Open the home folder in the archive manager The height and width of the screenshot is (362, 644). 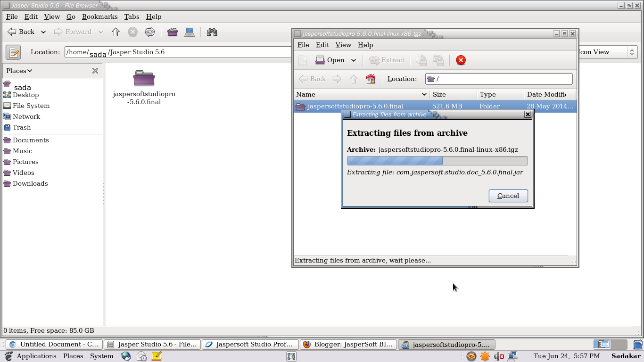[371, 79]
